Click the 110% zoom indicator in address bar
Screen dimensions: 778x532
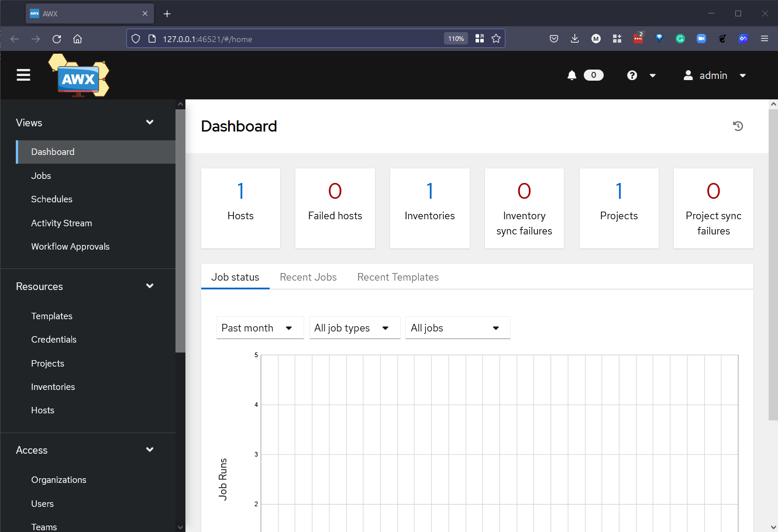point(456,39)
